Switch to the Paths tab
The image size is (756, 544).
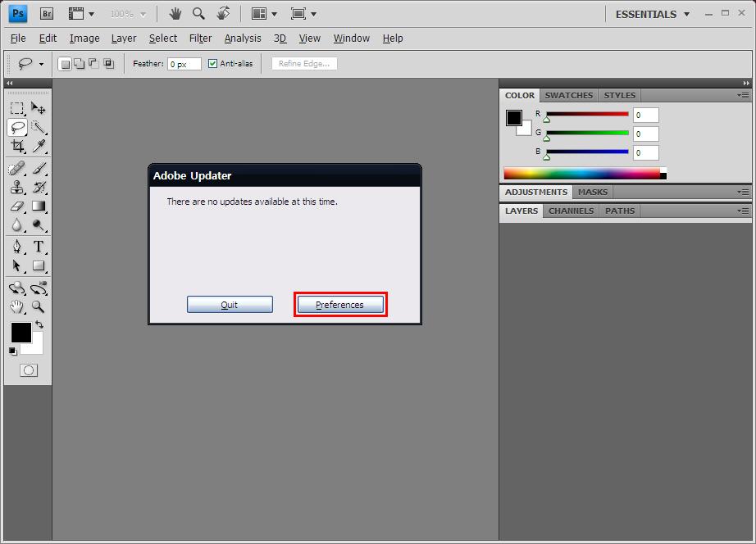point(620,211)
